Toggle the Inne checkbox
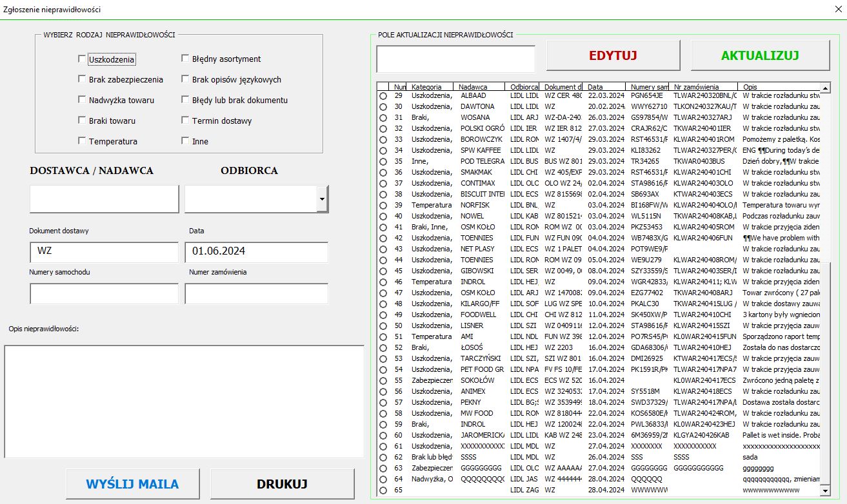The image size is (847, 504). point(185,141)
